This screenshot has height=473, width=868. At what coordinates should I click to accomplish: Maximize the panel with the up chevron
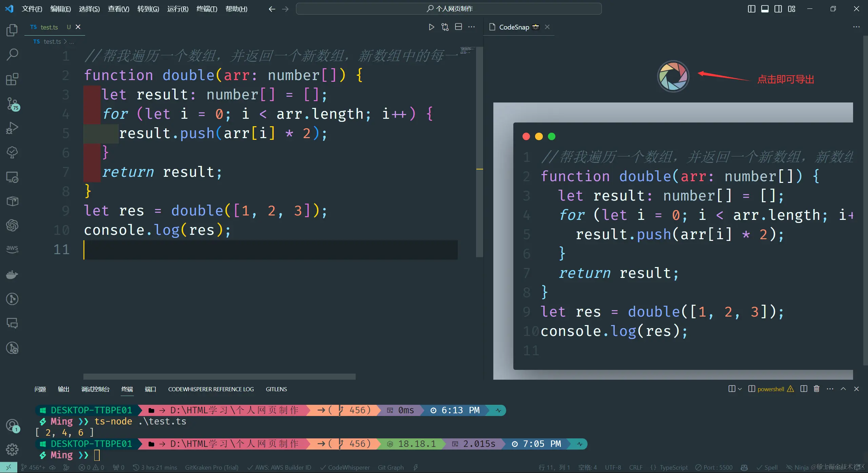coord(843,389)
